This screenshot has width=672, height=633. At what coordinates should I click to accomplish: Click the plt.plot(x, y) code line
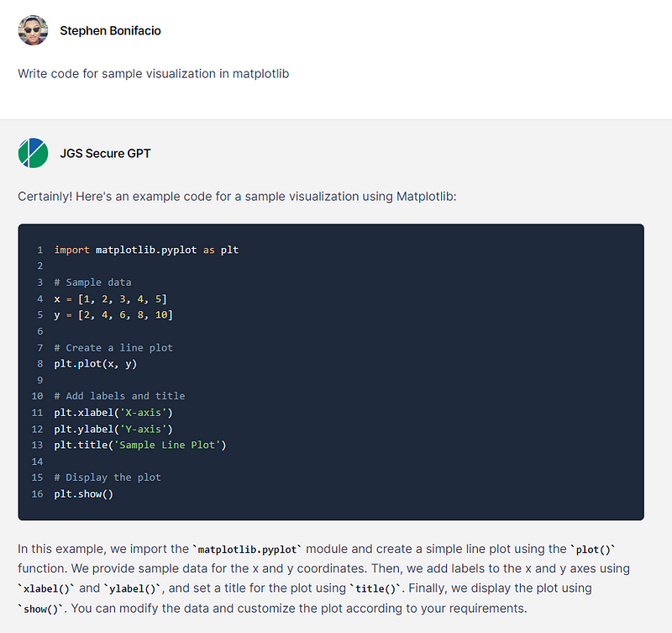click(95, 364)
